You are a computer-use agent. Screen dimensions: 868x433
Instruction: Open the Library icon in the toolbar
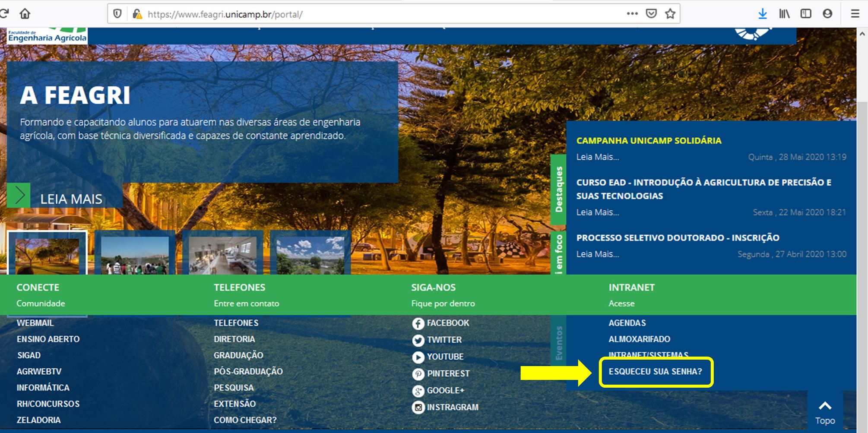[784, 14]
